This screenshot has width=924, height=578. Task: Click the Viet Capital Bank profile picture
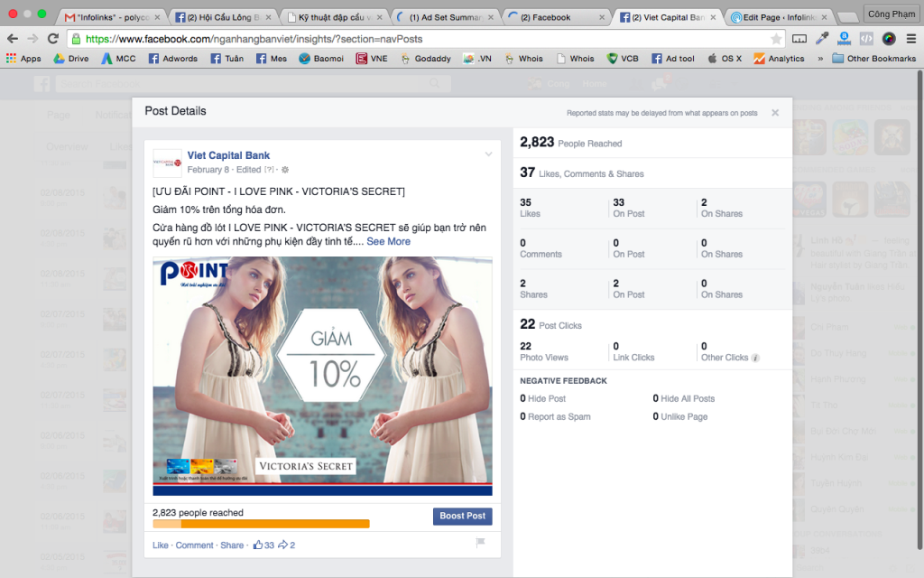(167, 163)
